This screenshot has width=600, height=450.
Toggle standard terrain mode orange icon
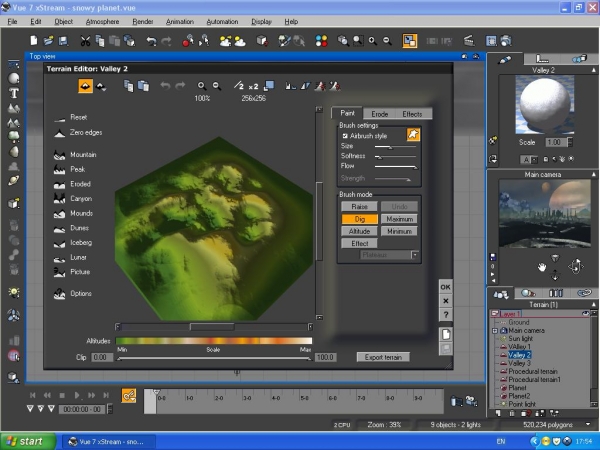coord(85,86)
